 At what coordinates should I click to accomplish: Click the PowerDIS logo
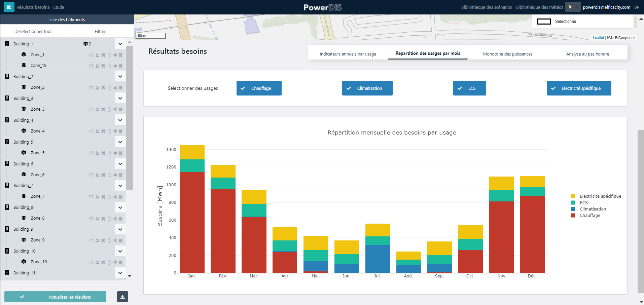322,7
